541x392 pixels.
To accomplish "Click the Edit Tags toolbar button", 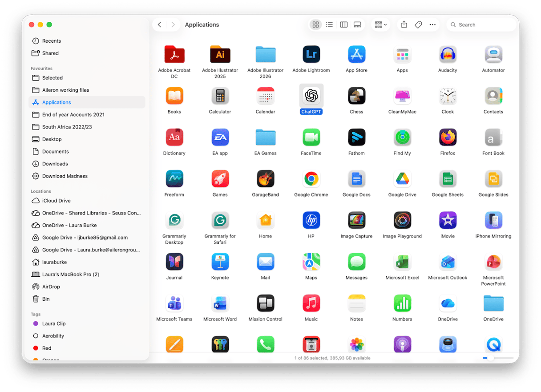I will pos(418,24).
